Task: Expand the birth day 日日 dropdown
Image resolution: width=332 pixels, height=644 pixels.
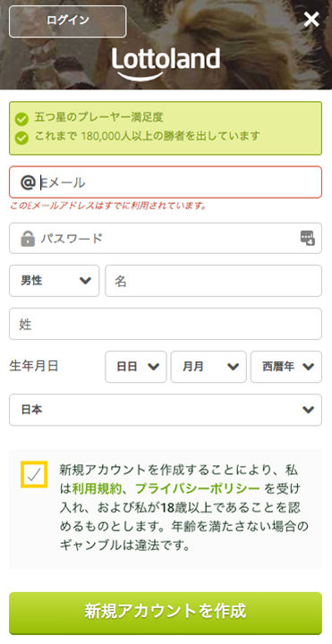Action: pos(136,367)
